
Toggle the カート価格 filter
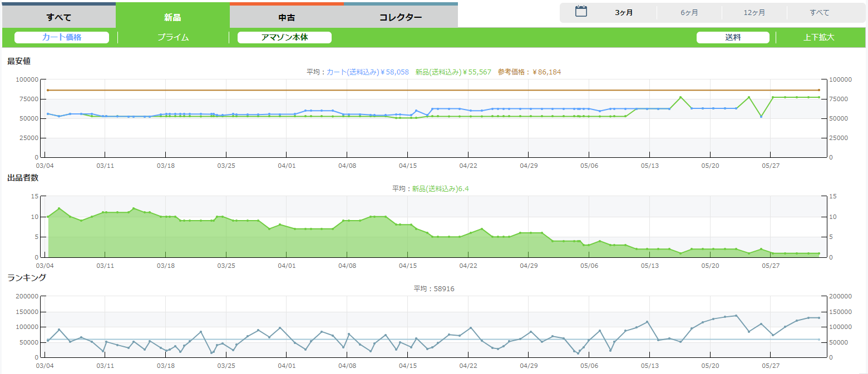[62, 37]
